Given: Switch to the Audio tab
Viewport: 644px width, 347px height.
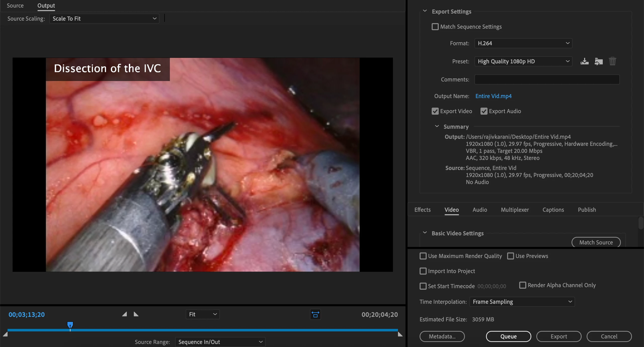Looking at the screenshot, I should (x=480, y=210).
